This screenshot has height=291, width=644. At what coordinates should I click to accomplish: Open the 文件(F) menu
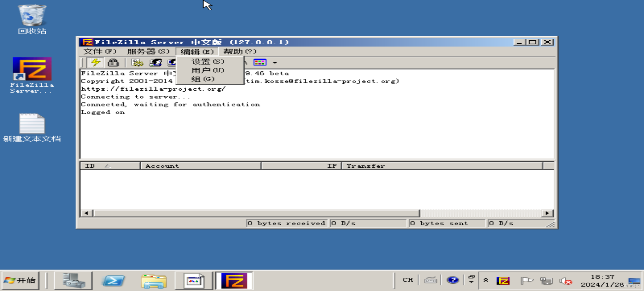(100, 52)
